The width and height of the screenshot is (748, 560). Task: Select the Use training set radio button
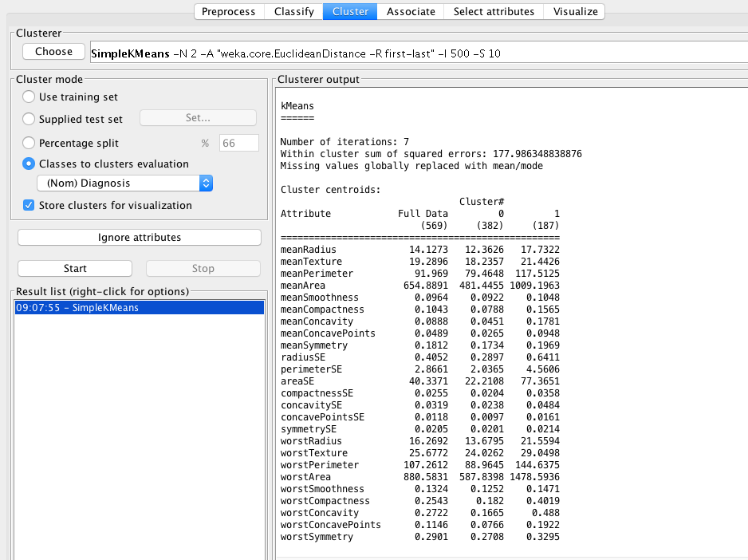coord(29,97)
